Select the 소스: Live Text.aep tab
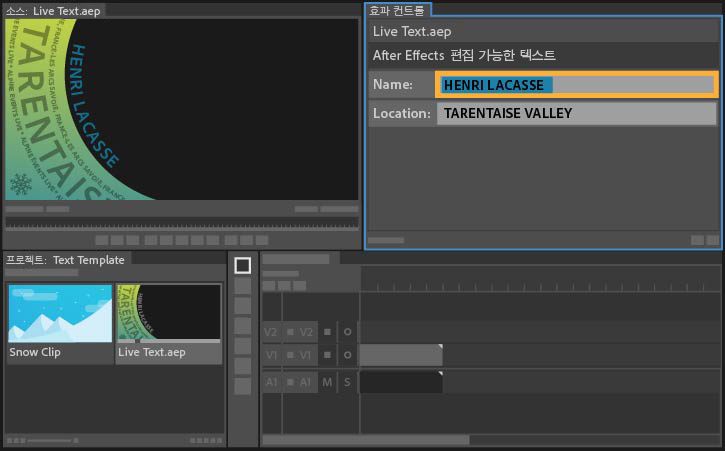The width and height of the screenshot is (725, 451). point(54,11)
